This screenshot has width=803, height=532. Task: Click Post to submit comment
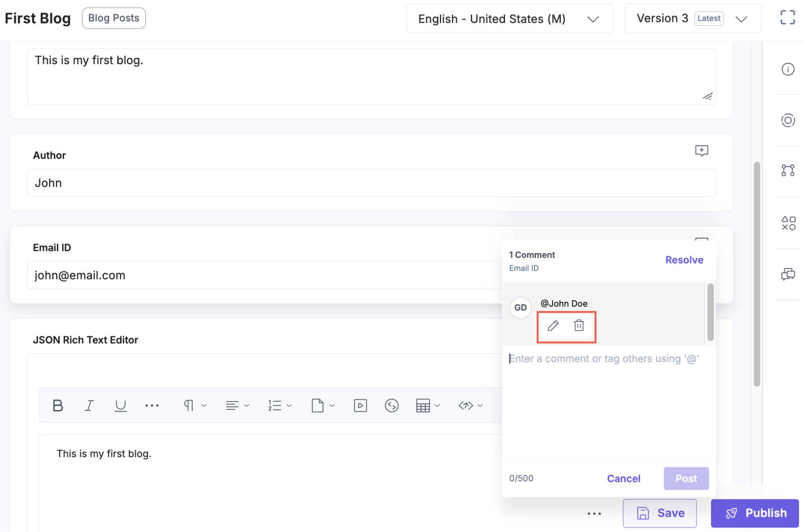click(686, 478)
